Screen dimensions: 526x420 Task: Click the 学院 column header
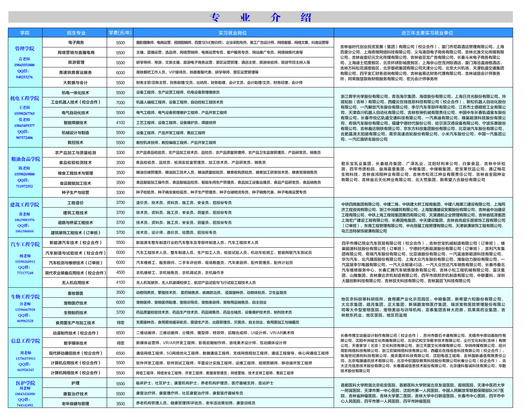[x=25, y=33]
